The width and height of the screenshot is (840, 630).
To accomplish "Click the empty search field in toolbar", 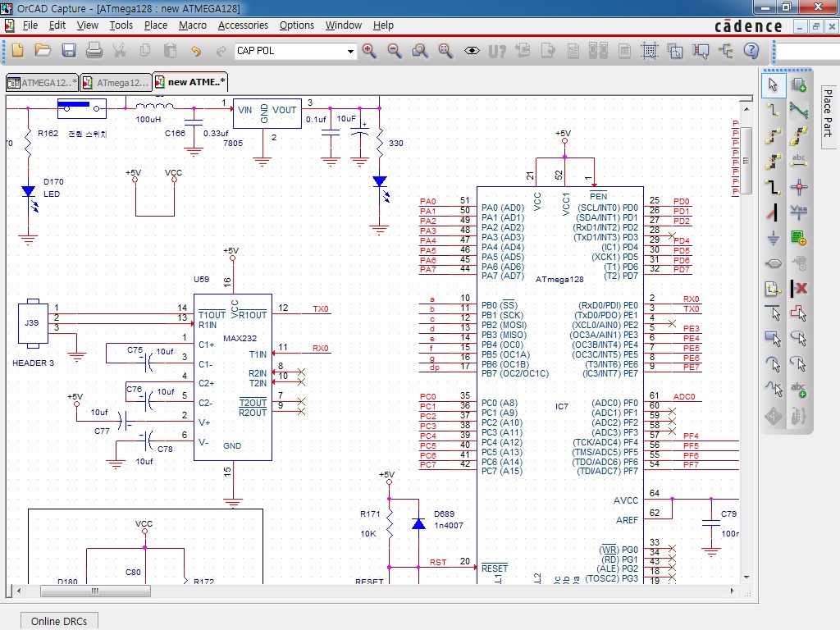I will click(808, 52).
